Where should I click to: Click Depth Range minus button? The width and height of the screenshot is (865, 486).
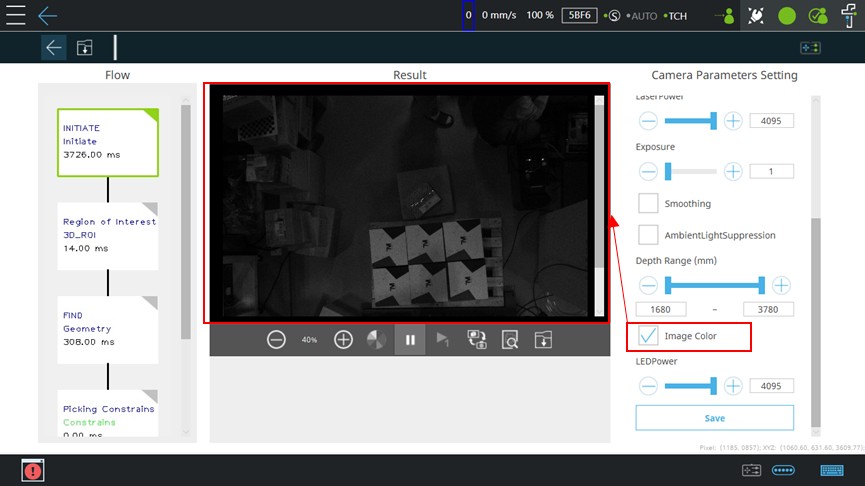pos(648,285)
